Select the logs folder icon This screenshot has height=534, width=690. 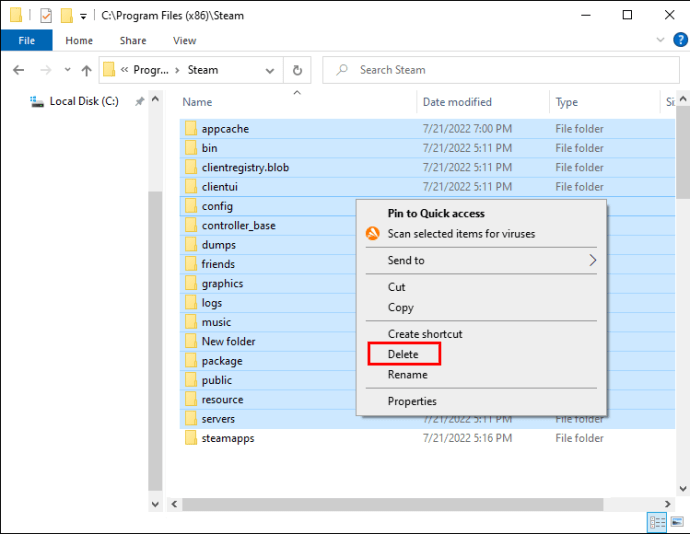click(x=191, y=303)
